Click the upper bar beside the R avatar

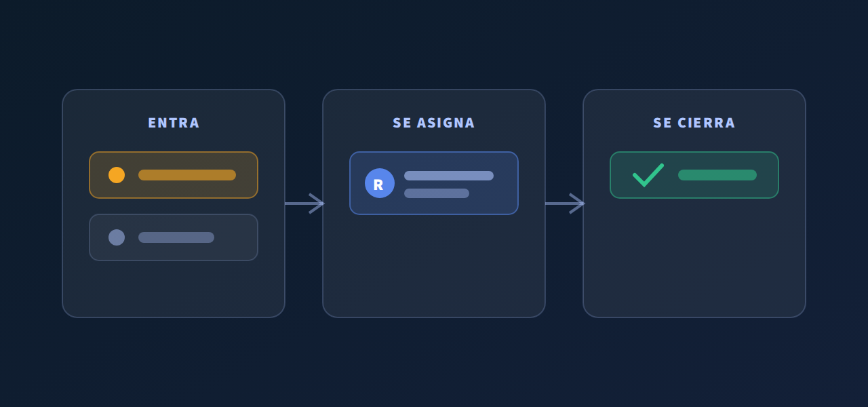449,176
